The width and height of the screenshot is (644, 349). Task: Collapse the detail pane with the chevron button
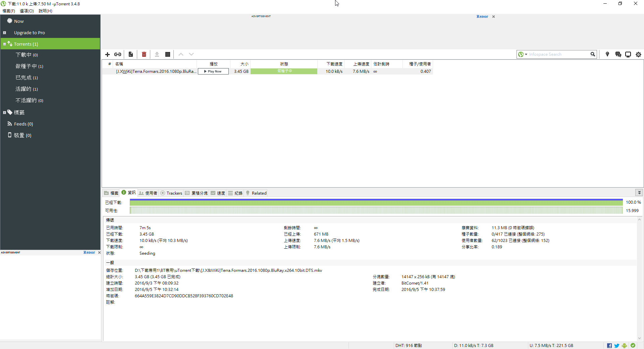639,193
